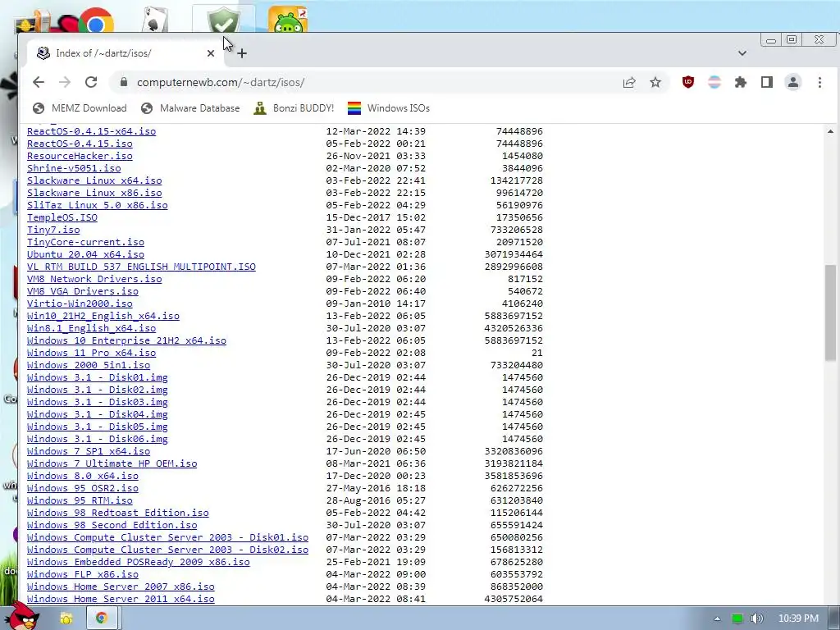
Task: Click the green network tray icon
Action: tap(737, 619)
